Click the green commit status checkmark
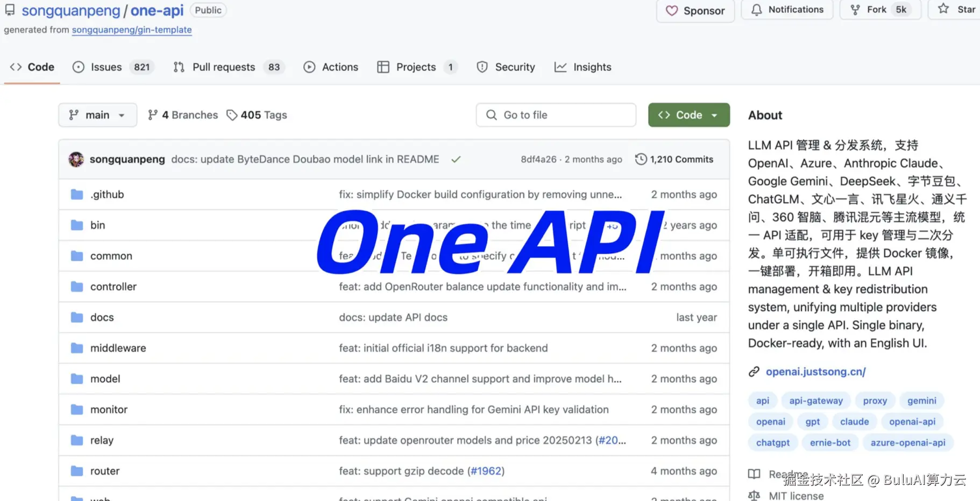This screenshot has height=501, width=980. [456, 159]
